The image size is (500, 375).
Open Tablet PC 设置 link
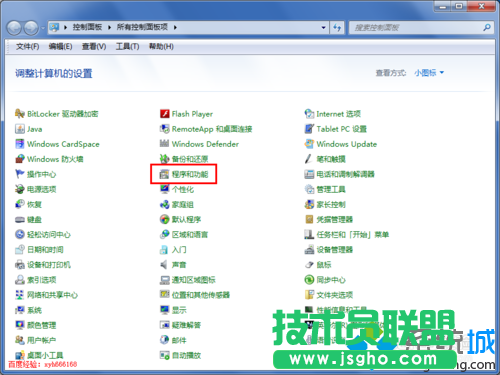342,129
